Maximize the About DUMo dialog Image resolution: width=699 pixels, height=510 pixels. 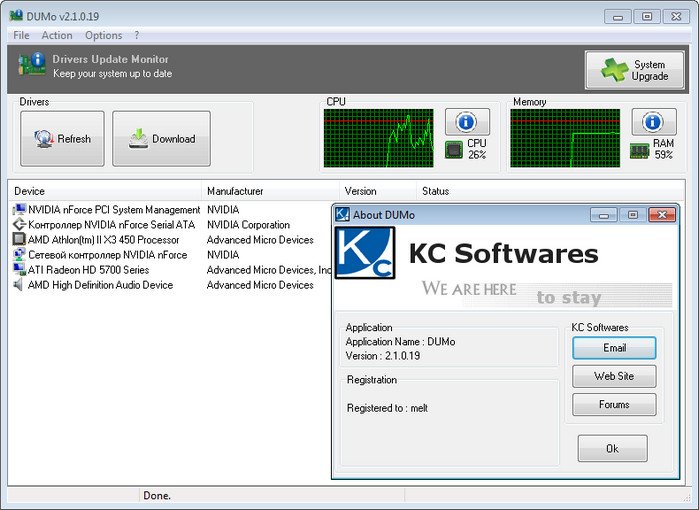coord(633,215)
